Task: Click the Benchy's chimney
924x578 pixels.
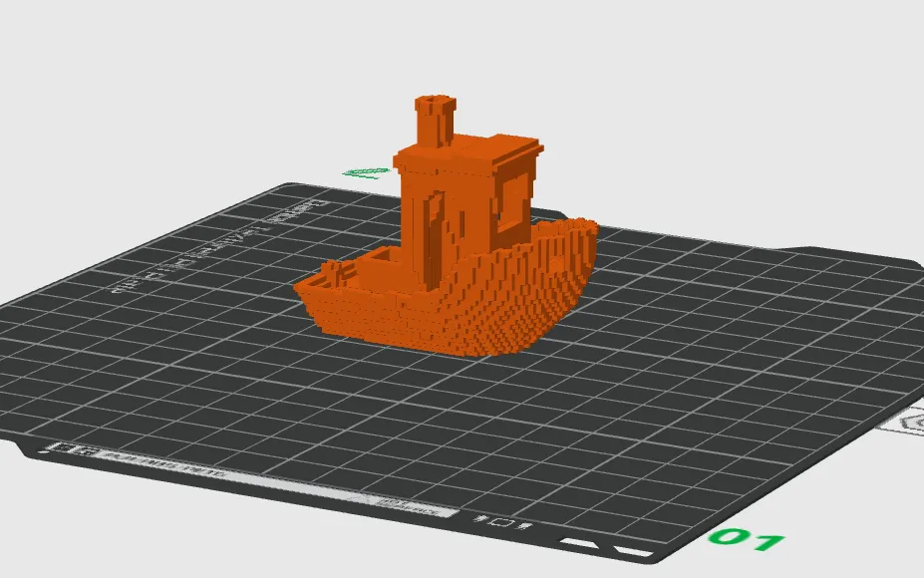Action: tap(431, 115)
